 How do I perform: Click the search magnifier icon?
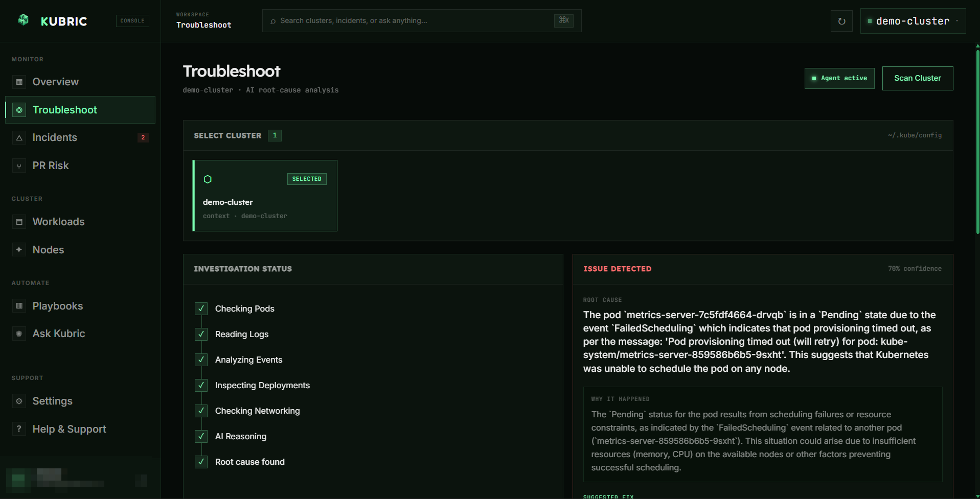pyautogui.click(x=273, y=21)
